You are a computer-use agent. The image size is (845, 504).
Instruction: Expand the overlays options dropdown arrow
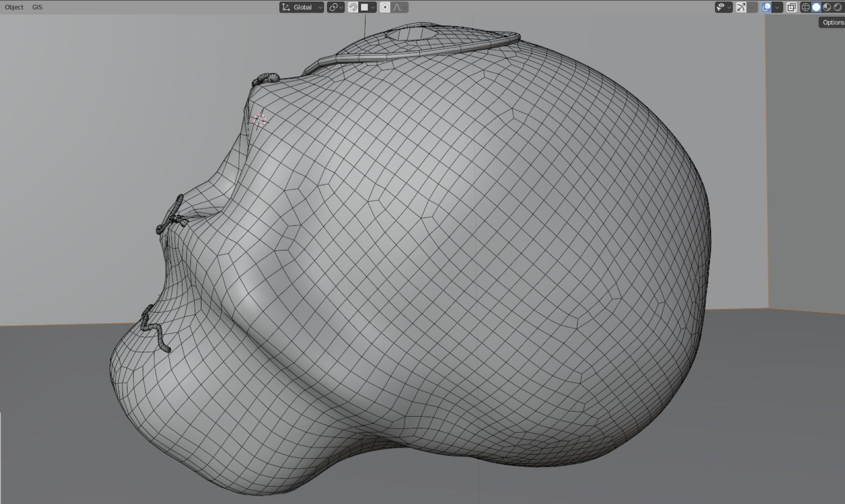[777, 7]
